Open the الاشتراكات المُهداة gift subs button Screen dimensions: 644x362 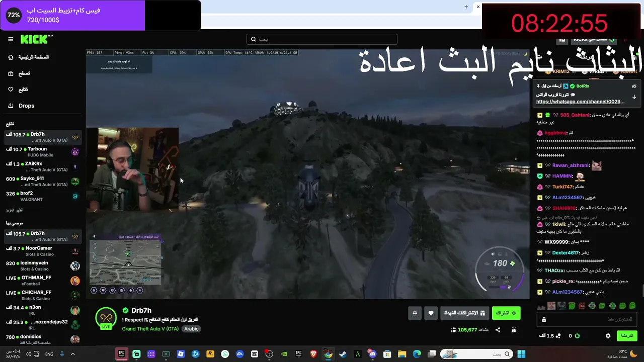pos(464,313)
